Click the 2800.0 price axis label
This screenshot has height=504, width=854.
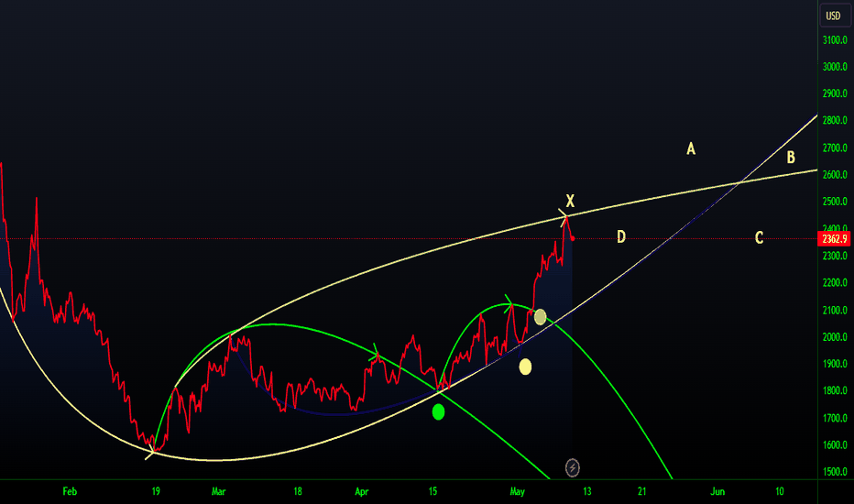(x=835, y=121)
